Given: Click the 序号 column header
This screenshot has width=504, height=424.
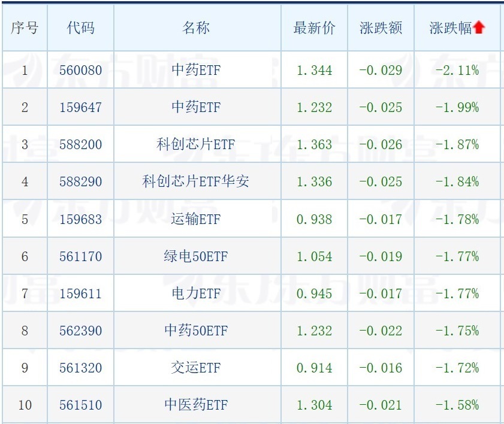Looking at the screenshot, I should [x=25, y=28].
